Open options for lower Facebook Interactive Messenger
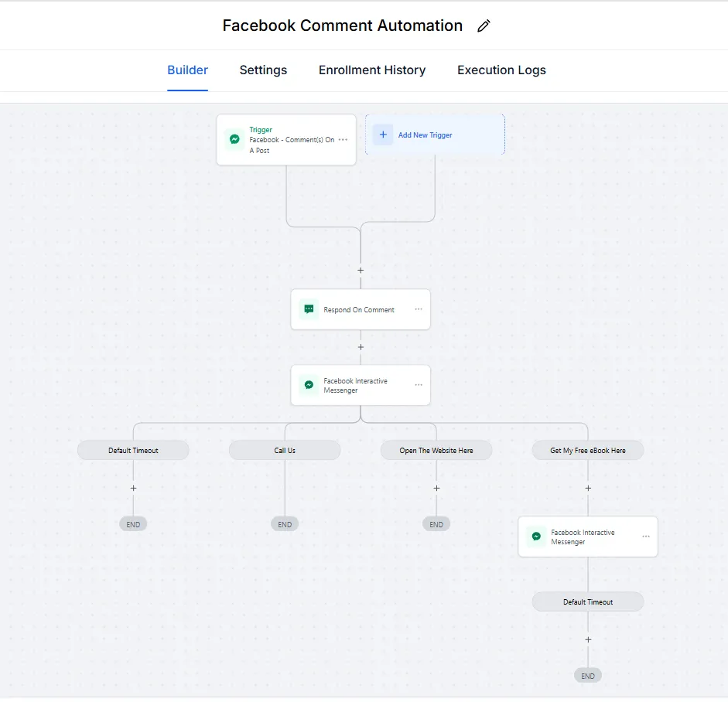728x702 pixels. [646, 537]
